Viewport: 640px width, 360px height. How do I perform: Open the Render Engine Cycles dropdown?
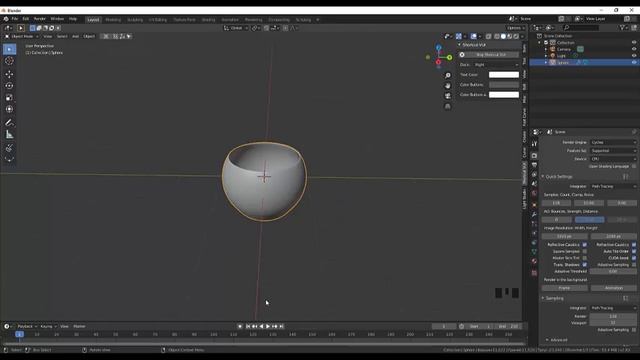(x=613, y=142)
